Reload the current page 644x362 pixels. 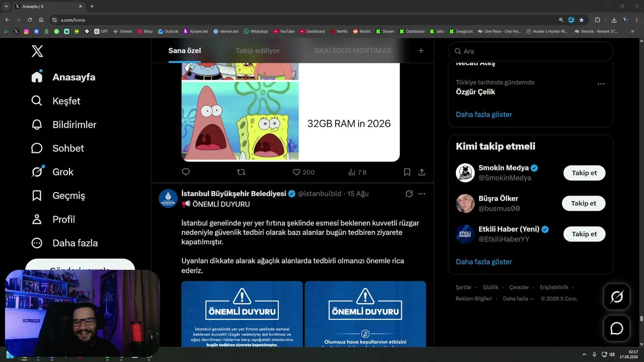30,20
